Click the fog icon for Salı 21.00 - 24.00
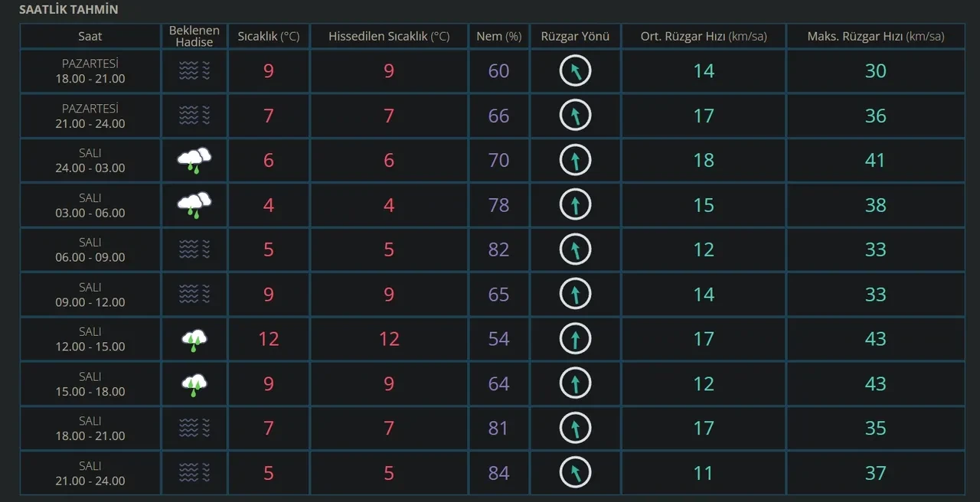 coord(194,473)
